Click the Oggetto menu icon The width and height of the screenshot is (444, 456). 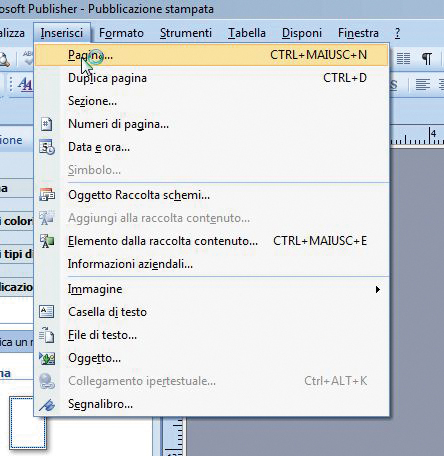tap(47, 358)
